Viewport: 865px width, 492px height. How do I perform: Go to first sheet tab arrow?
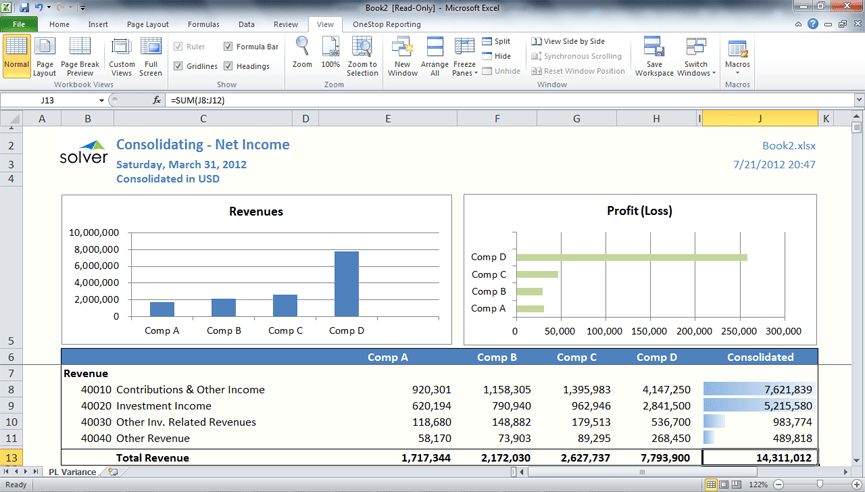(6, 472)
